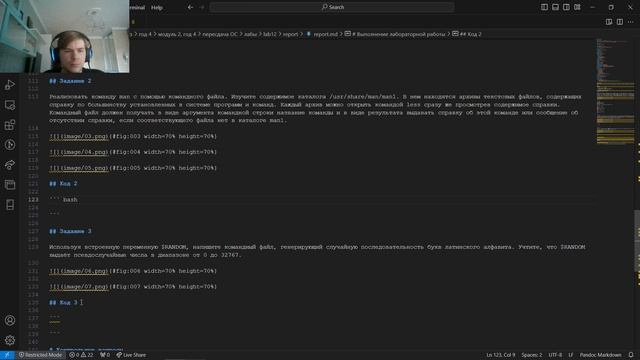Toggle secondary side bar layout button
640x360 pixels.
tap(566, 7)
